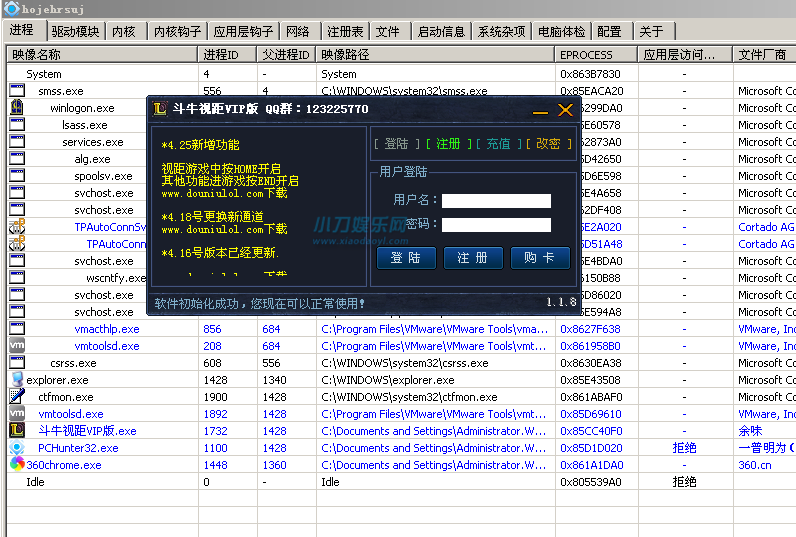The height and width of the screenshot is (537, 796).
Task: Select the Idle process row
Action: point(401,482)
